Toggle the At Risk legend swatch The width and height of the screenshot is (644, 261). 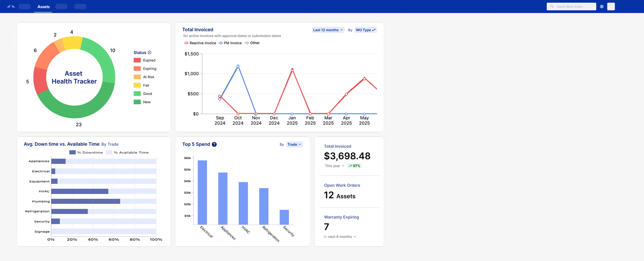pos(137,77)
